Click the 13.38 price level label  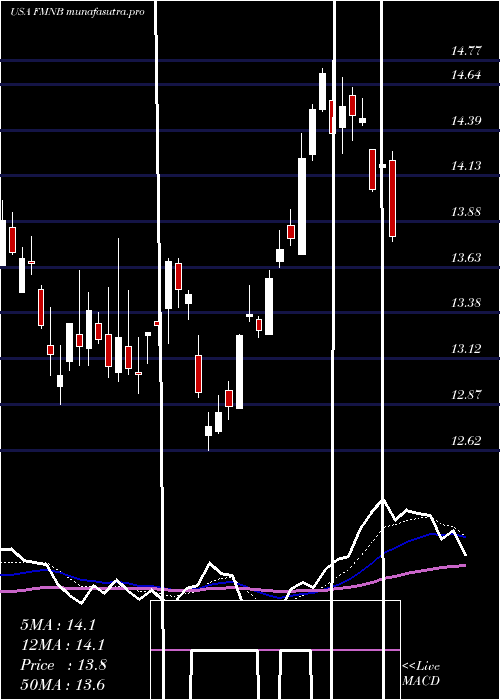(x=466, y=303)
